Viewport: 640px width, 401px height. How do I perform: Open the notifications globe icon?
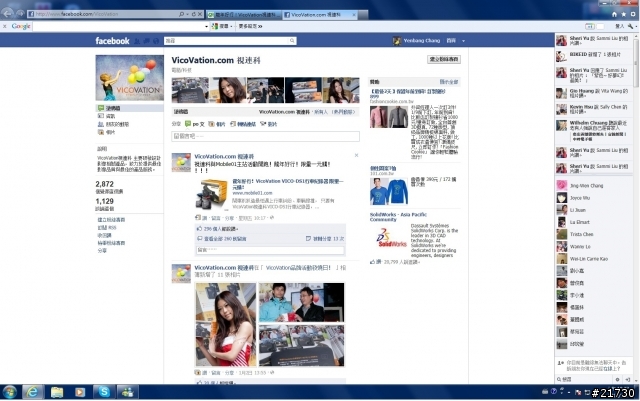tap(156, 41)
